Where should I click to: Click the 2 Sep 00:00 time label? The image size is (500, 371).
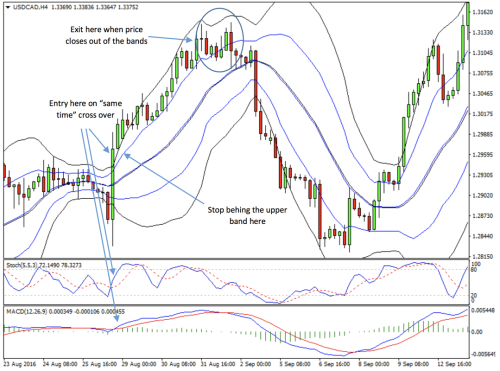(x=256, y=364)
